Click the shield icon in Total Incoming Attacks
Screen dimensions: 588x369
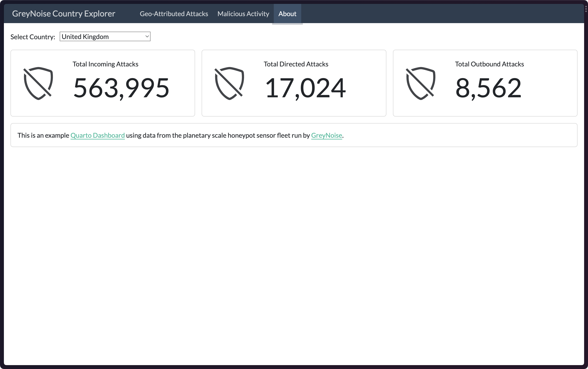pyautogui.click(x=38, y=83)
